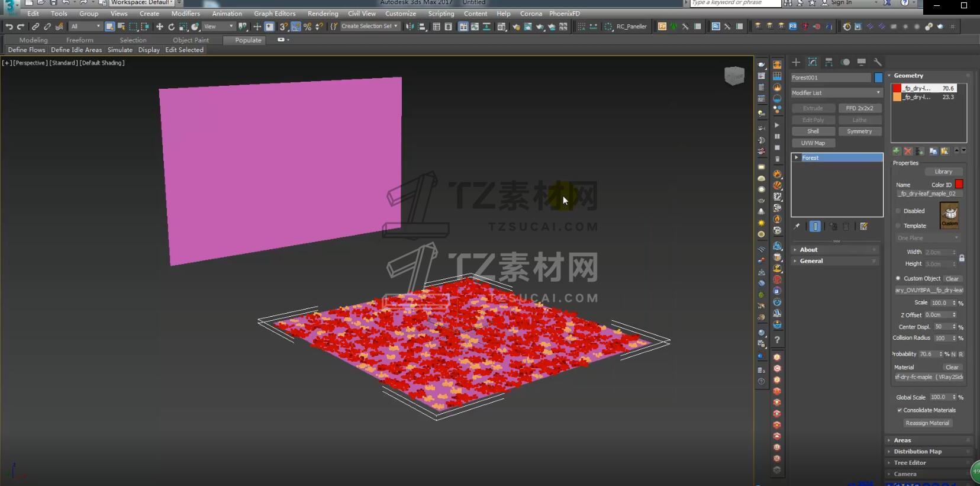Click the Custom object teapot thumbnail
Viewport: 980px width, 486px height.
[949, 215]
